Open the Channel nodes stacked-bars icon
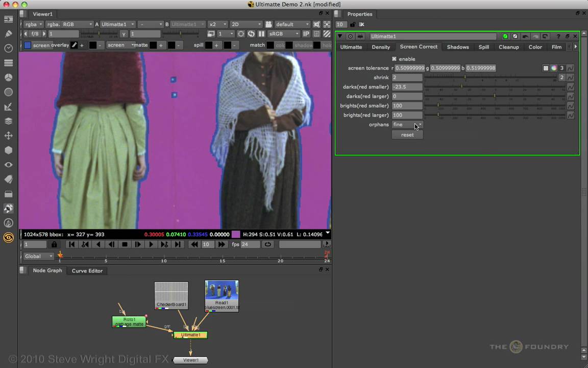Viewport: 588px width, 368px height. 8,63
